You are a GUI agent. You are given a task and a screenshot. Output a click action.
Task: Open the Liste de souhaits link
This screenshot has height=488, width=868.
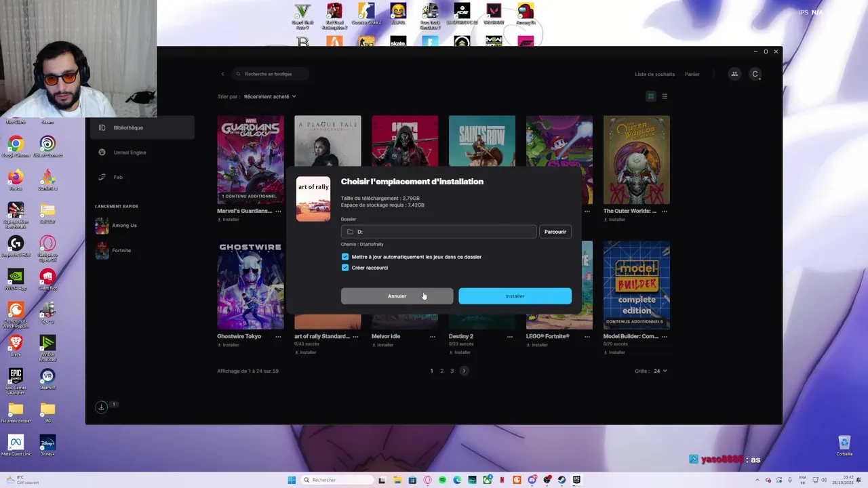click(x=654, y=74)
